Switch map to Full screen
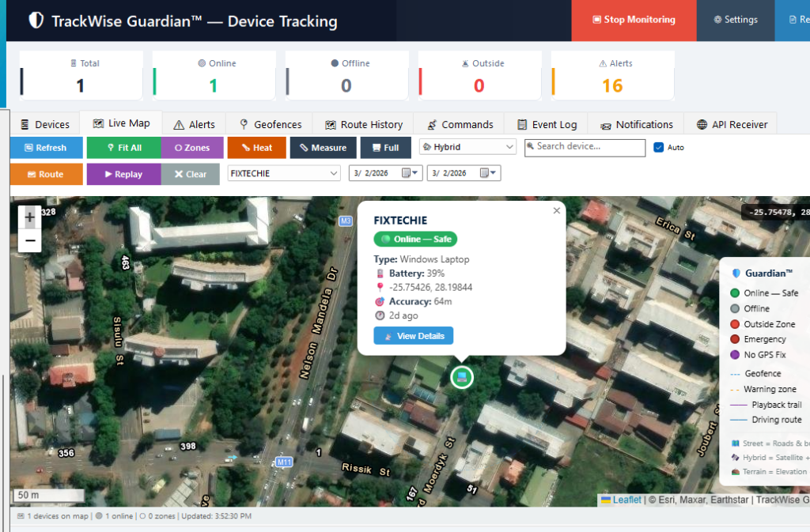 (x=386, y=148)
